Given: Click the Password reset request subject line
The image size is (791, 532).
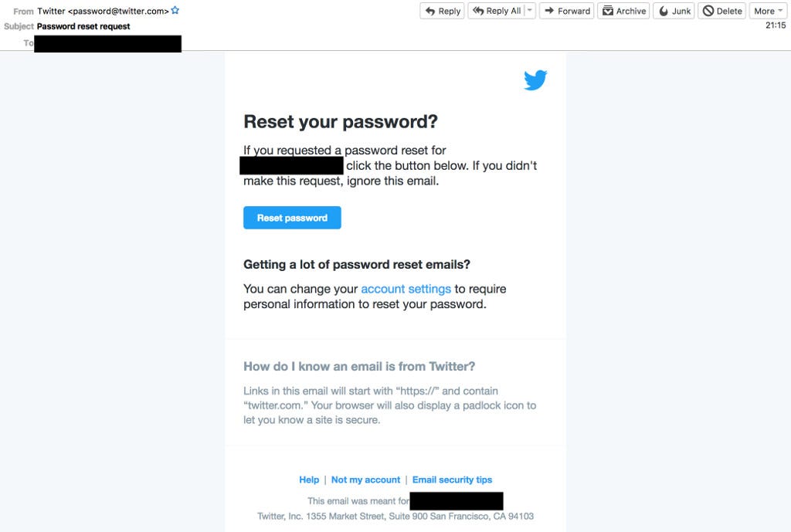Looking at the screenshot, I should (83, 26).
